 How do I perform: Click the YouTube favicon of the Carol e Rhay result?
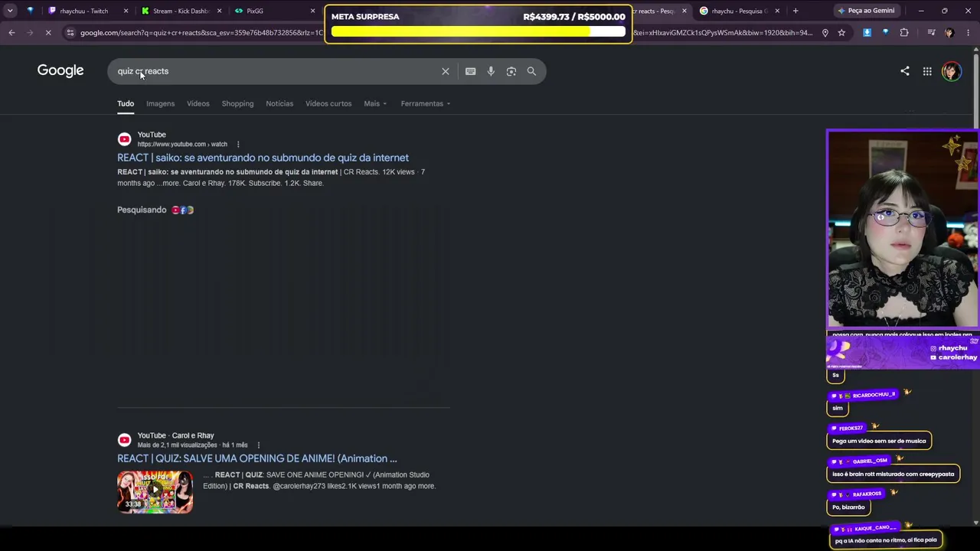[x=124, y=440]
